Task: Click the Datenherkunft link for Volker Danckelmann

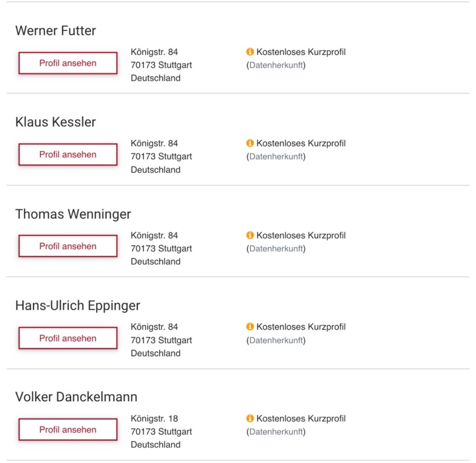Action: 276,432
